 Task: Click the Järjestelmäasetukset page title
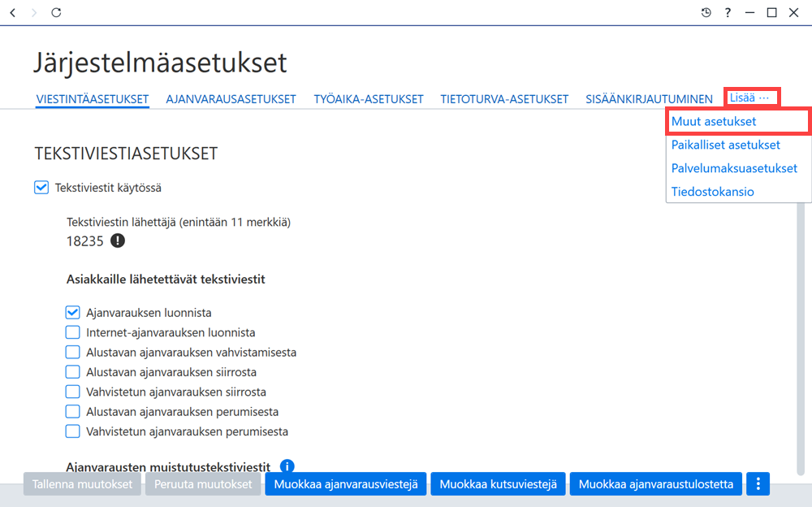coord(160,63)
